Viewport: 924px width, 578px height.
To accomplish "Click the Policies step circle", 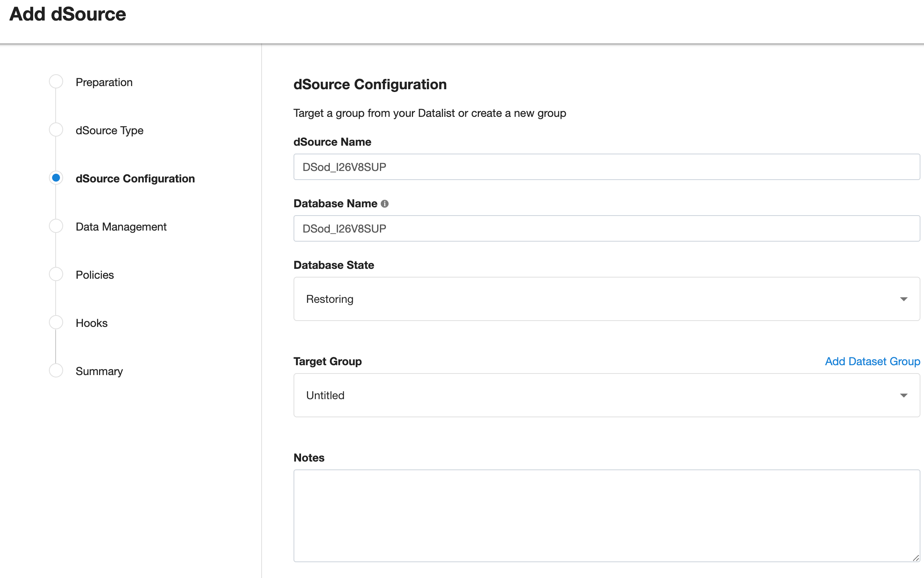I will (x=56, y=274).
